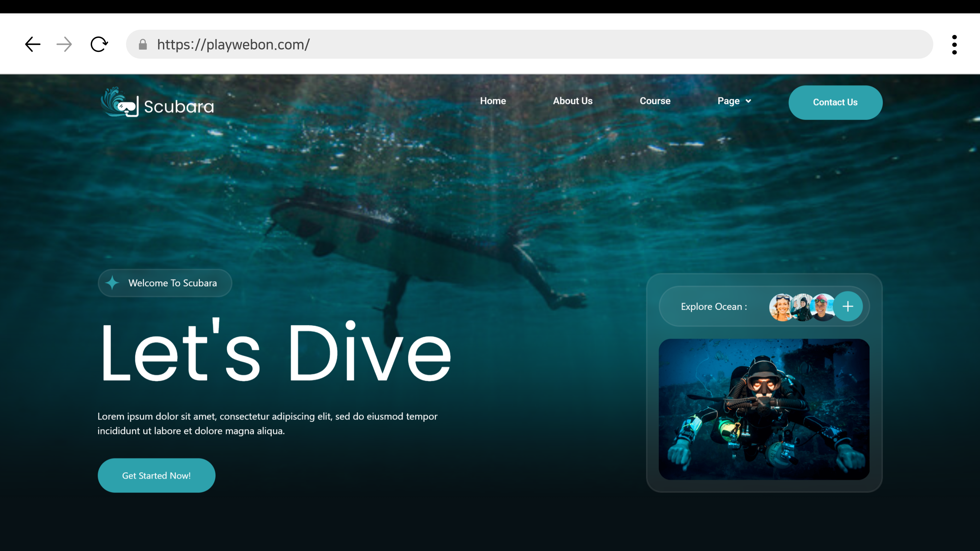Click the browser forward arrow
The image size is (980, 551).
pos(64,44)
